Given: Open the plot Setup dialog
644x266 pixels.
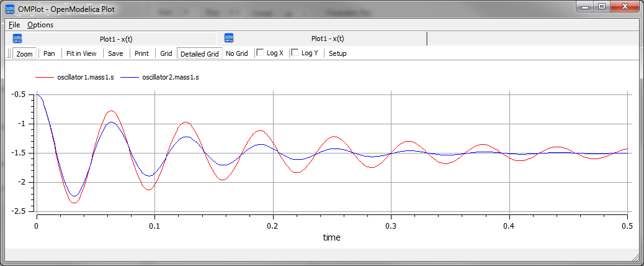Looking at the screenshot, I should (x=338, y=53).
